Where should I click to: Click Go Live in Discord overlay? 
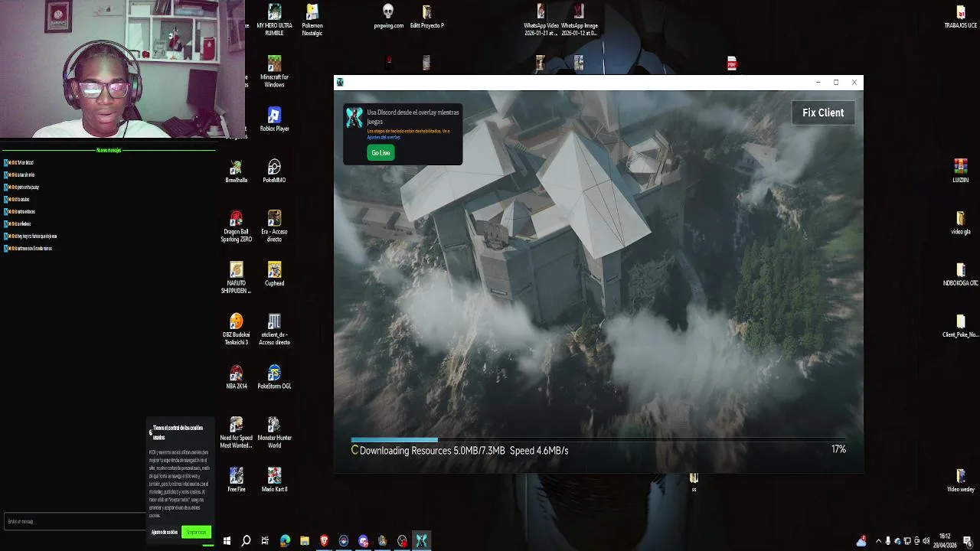pyautogui.click(x=381, y=153)
